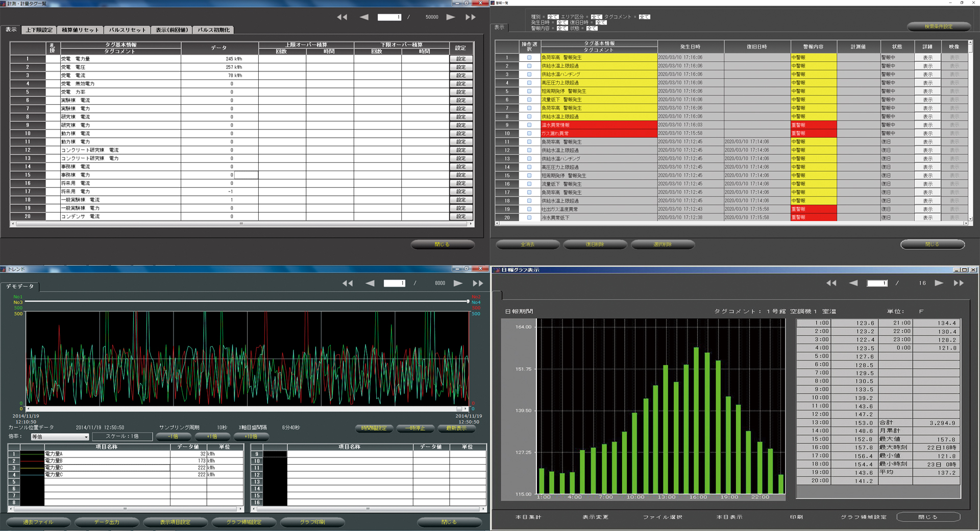Pause the trend with 一時停止
This screenshot has height=531, width=980.
pos(415,428)
